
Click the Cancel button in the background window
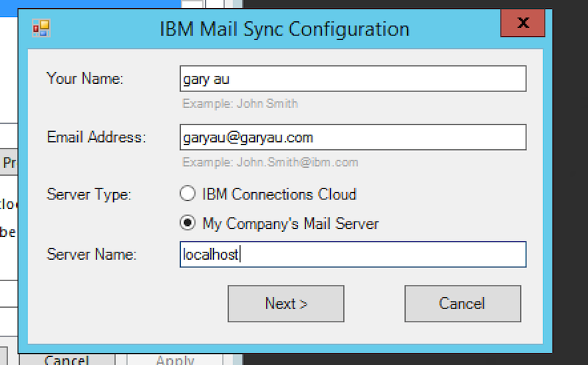(x=67, y=359)
